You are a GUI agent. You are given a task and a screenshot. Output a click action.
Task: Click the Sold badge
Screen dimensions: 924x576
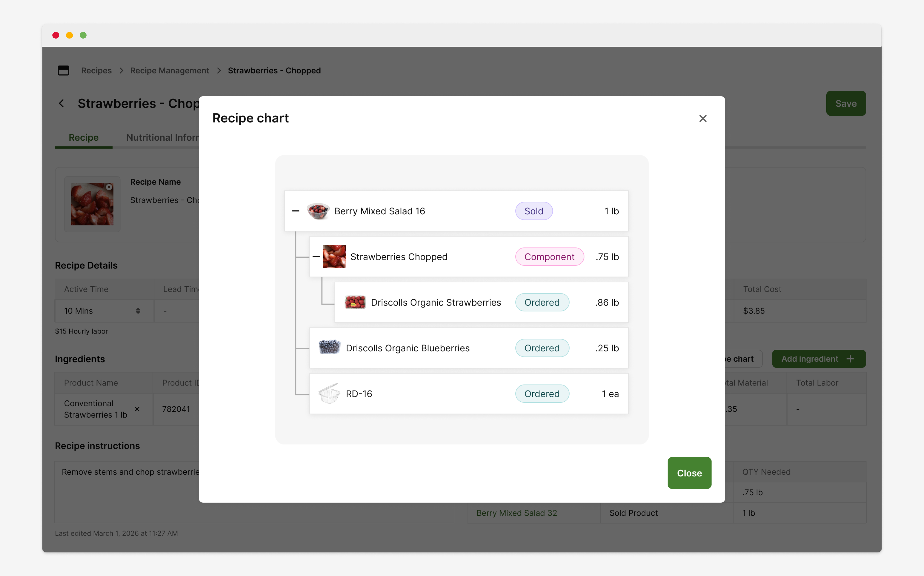click(533, 211)
